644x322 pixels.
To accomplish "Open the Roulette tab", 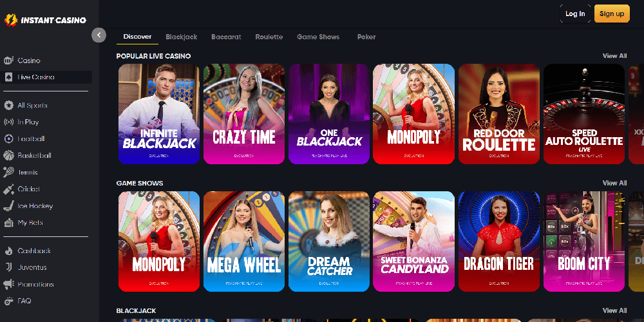I will point(269,37).
